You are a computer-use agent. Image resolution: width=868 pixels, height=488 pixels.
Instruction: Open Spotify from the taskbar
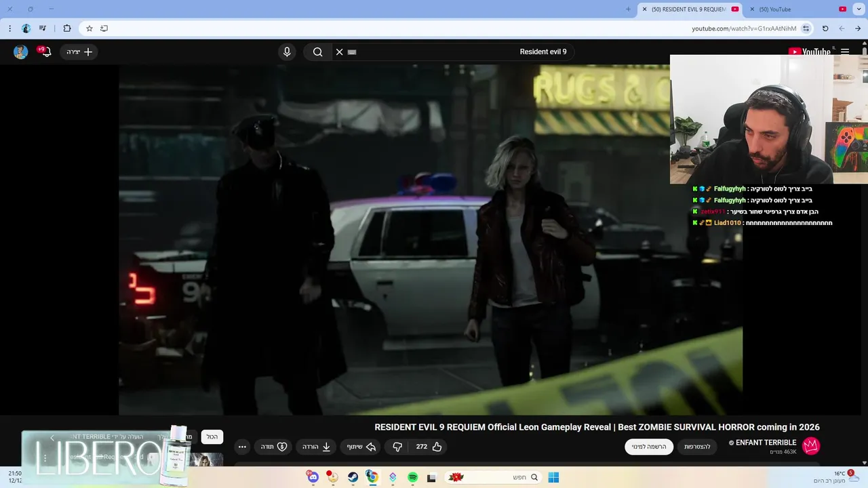[x=412, y=477]
